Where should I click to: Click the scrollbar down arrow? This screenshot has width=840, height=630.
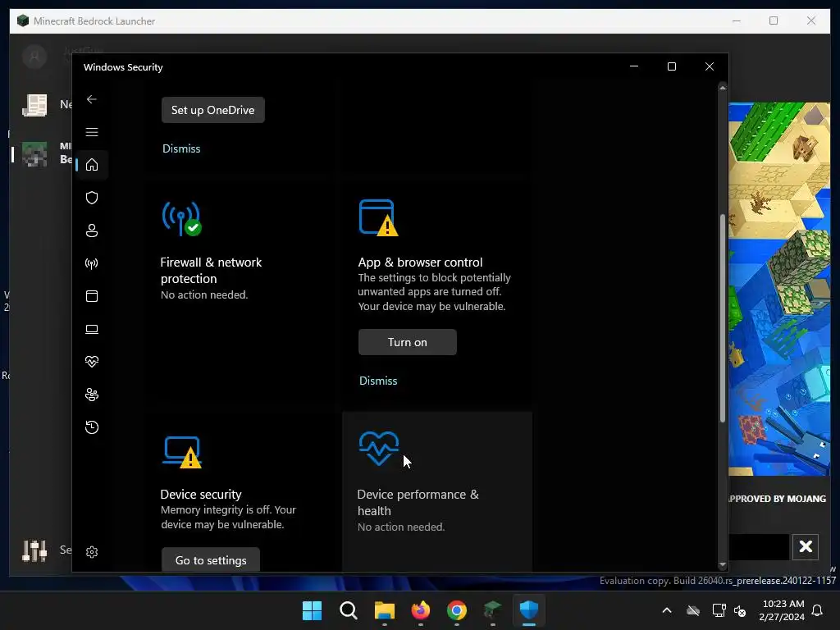pos(723,564)
